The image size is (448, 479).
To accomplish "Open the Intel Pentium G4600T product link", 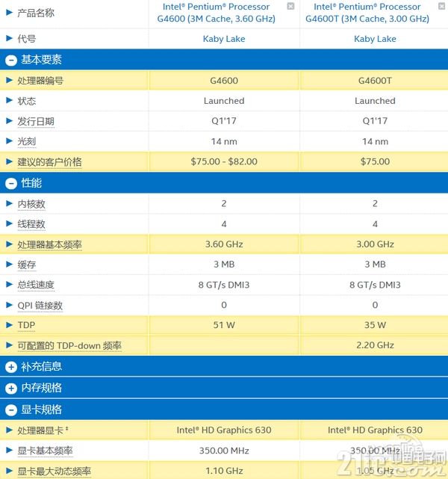I will (367, 13).
